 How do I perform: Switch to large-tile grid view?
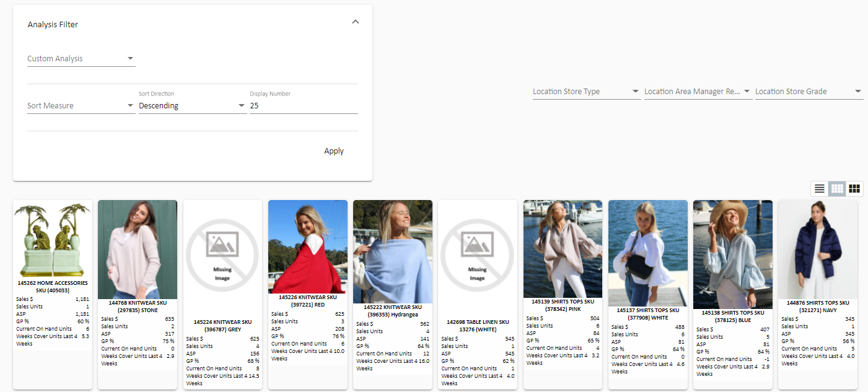[x=854, y=188]
